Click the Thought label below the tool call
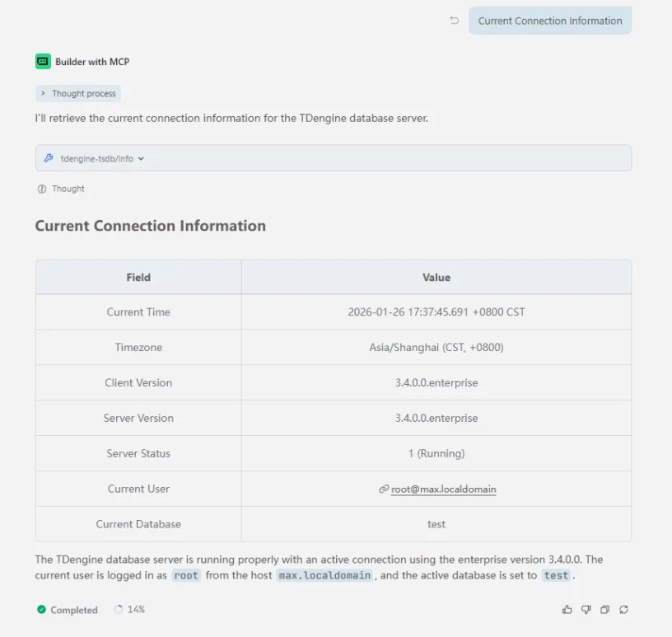Image resolution: width=672 pixels, height=637 pixels. click(x=68, y=189)
